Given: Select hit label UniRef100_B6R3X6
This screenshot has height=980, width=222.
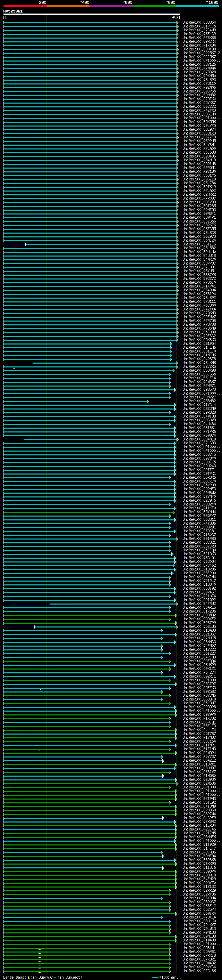Looking at the screenshot, I should [199, 478].
